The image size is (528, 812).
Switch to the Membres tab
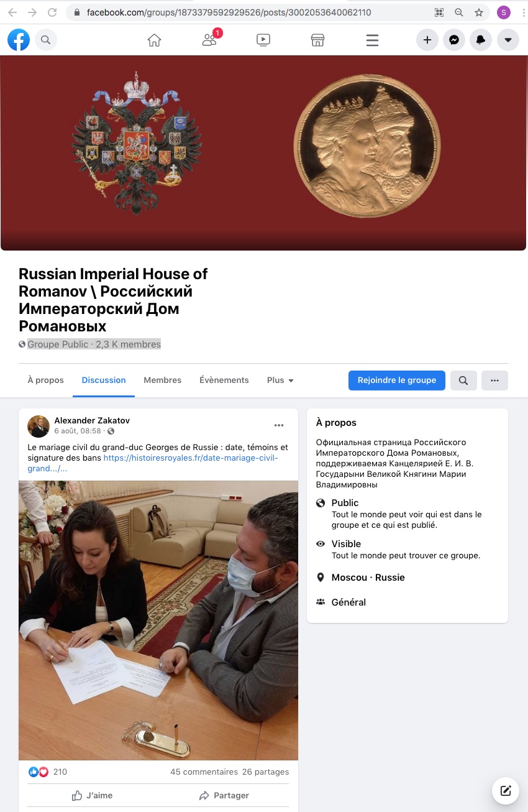pyautogui.click(x=163, y=380)
